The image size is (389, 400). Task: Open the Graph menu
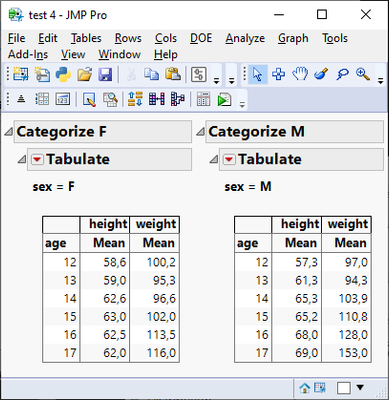click(293, 38)
